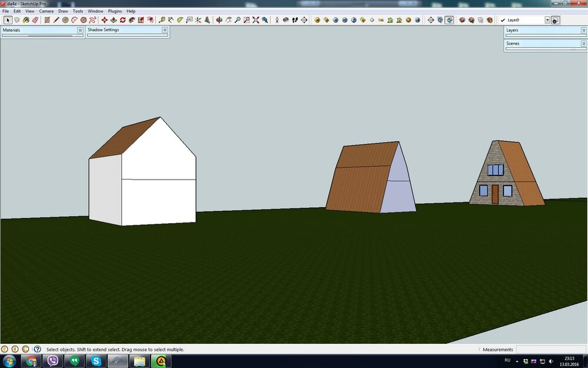Open Skype from the taskbar
This screenshot has width=588, height=368.
click(x=95, y=361)
